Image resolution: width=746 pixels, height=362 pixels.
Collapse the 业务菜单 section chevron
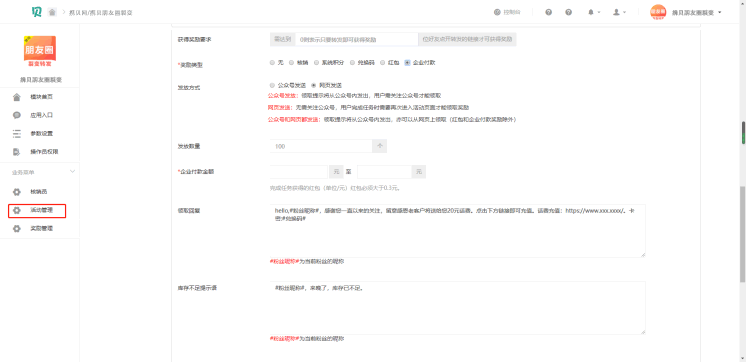pos(72,171)
